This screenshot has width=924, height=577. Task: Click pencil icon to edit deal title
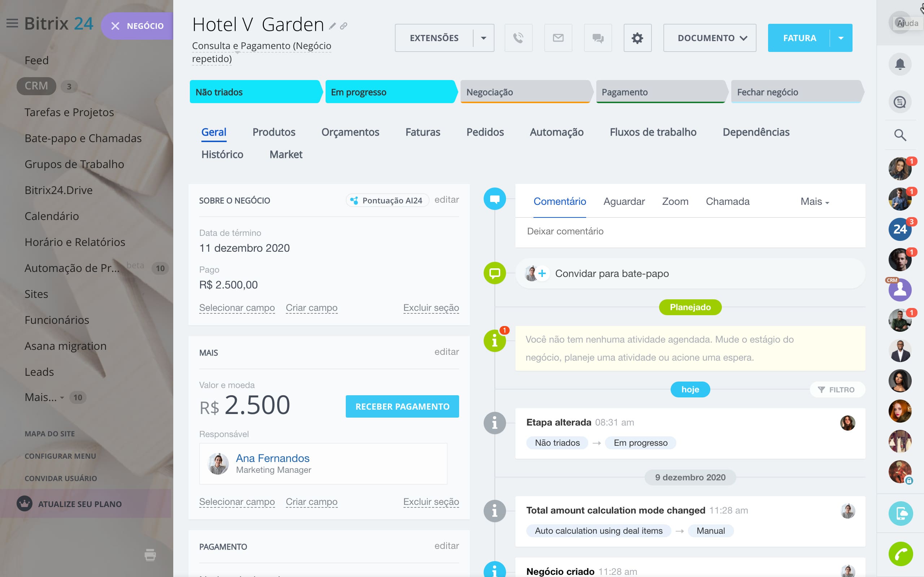coord(332,26)
